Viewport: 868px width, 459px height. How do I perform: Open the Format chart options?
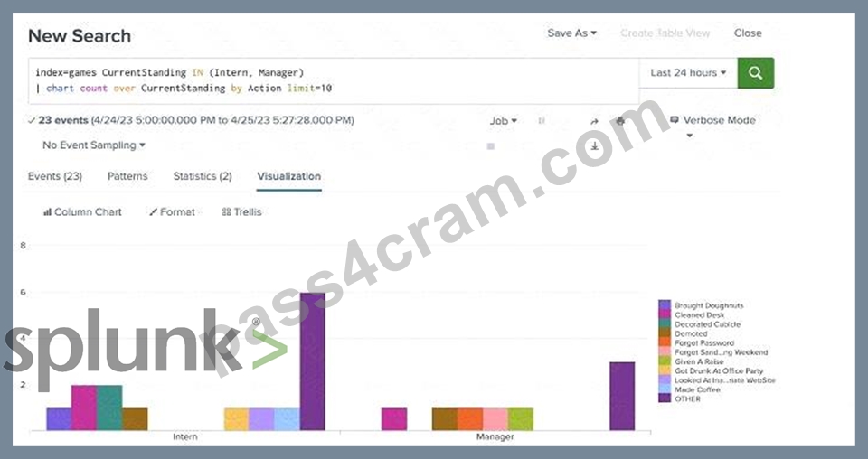(172, 211)
